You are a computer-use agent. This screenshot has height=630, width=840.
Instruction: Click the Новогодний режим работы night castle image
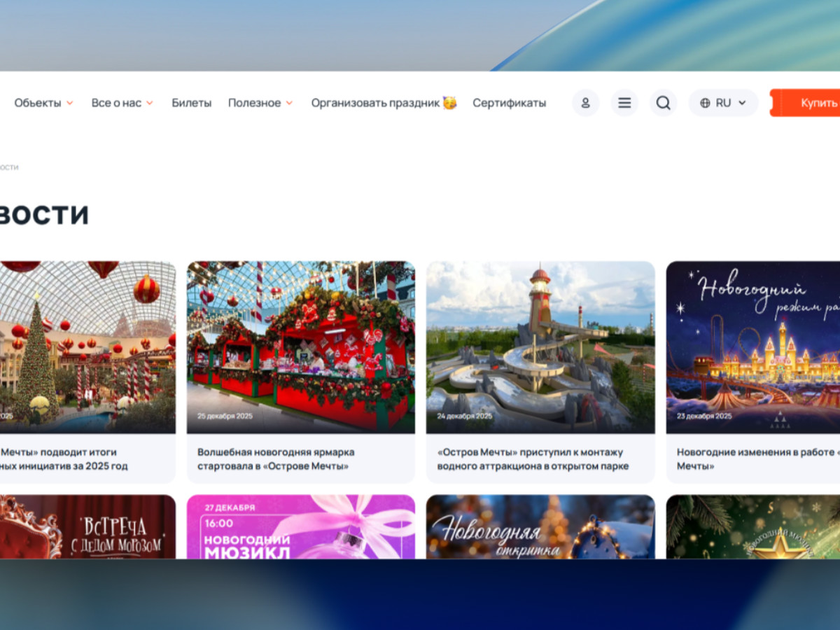[x=753, y=347]
